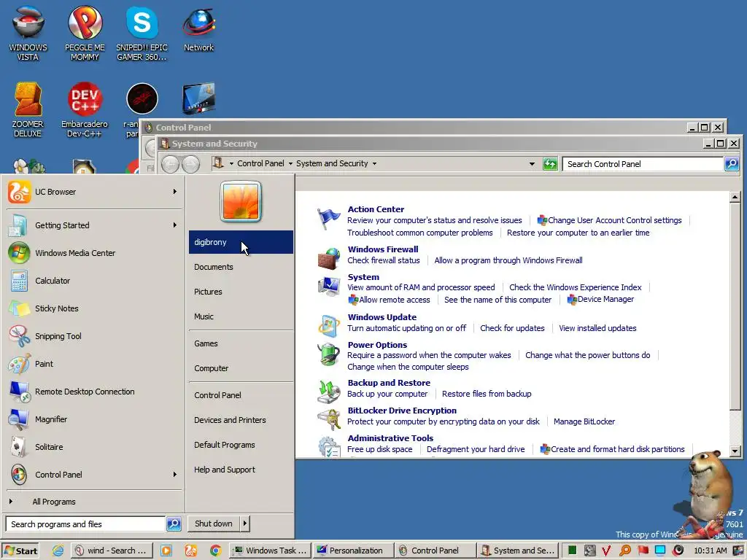Open Device Manager link
Viewport: 747px width, 560px height.
tap(605, 299)
